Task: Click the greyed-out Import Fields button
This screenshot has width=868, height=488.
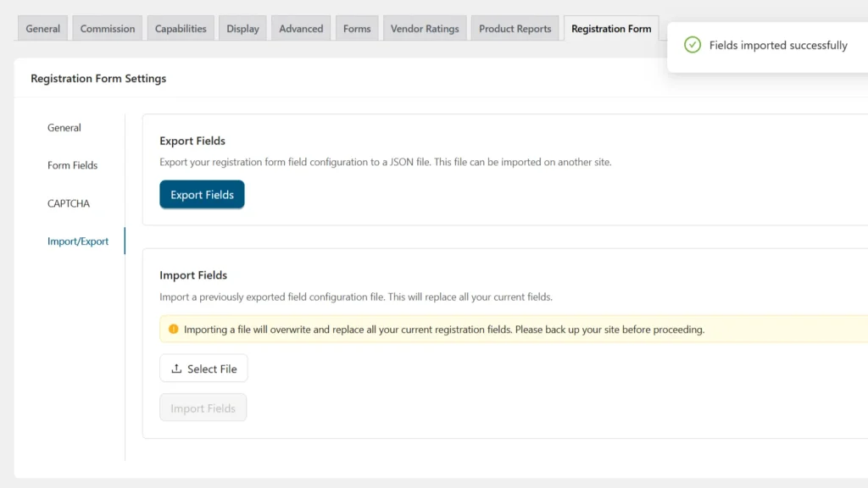Action: [x=203, y=408]
